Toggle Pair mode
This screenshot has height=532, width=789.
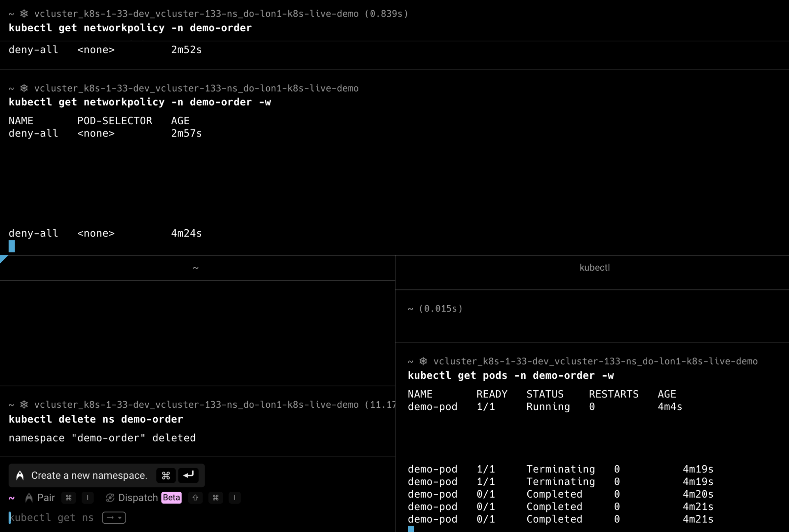point(46,498)
